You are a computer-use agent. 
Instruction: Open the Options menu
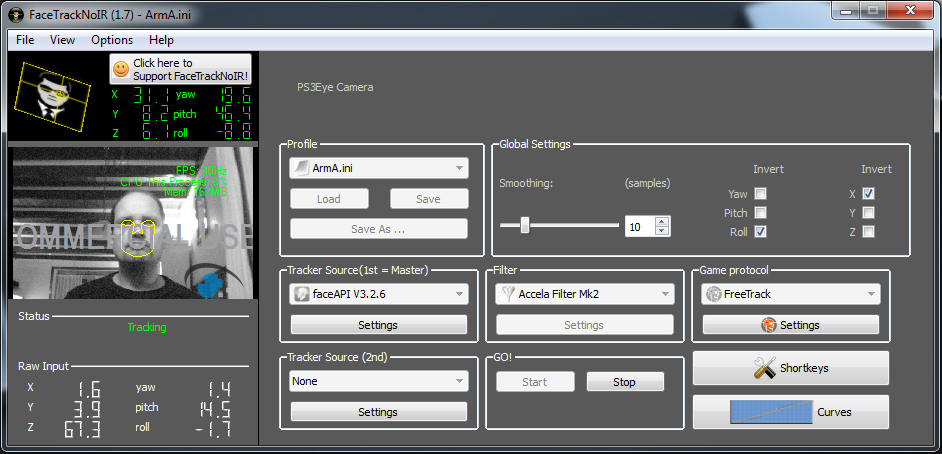(x=112, y=40)
